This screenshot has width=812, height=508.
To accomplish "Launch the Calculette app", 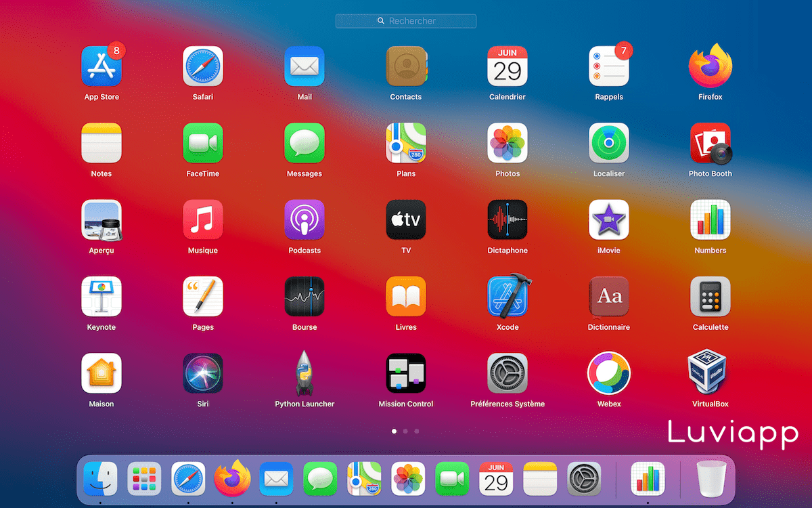I will [x=710, y=297].
